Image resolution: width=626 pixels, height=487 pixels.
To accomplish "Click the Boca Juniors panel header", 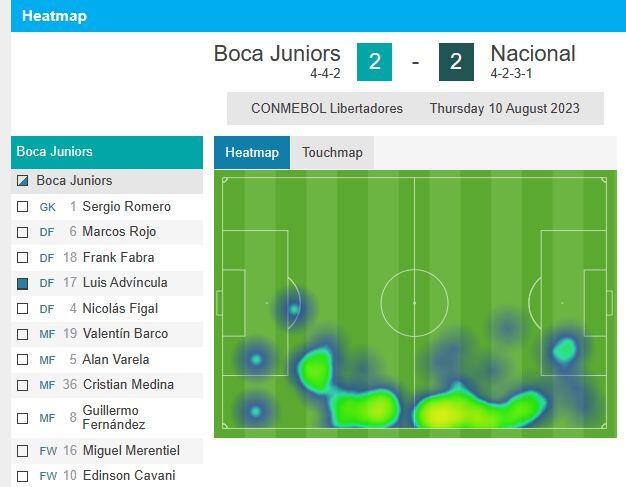I will click(107, 152).
